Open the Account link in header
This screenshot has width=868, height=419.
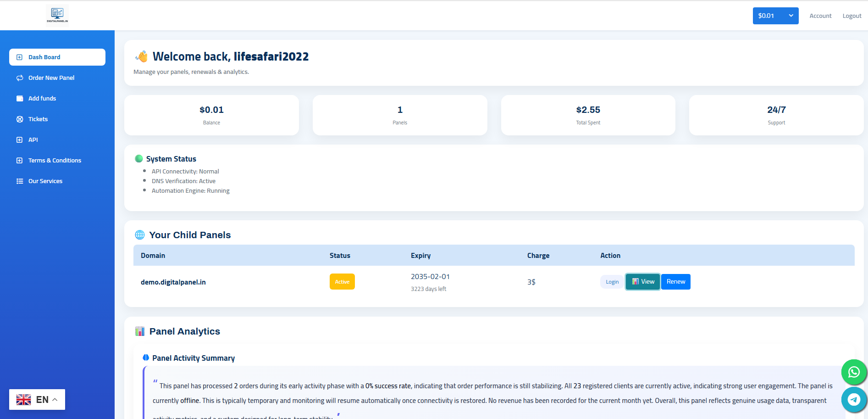[820, 16]
